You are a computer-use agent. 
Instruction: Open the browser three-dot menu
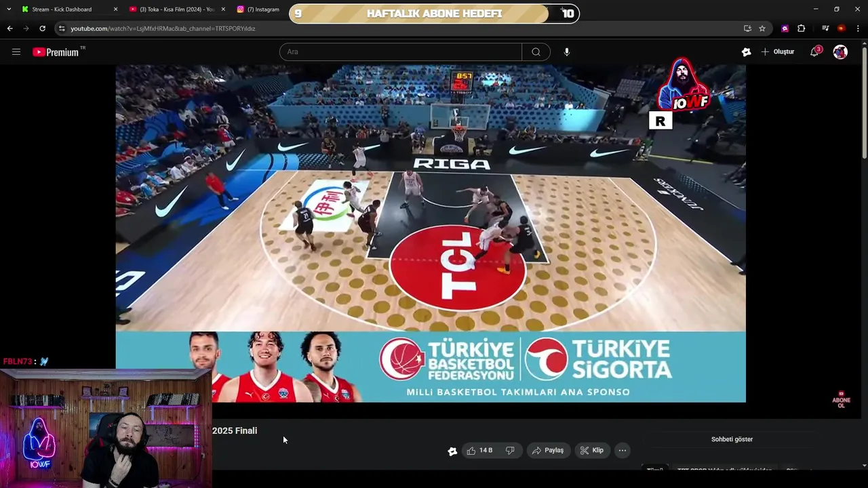pyautogui.click(x=858, y=28)
